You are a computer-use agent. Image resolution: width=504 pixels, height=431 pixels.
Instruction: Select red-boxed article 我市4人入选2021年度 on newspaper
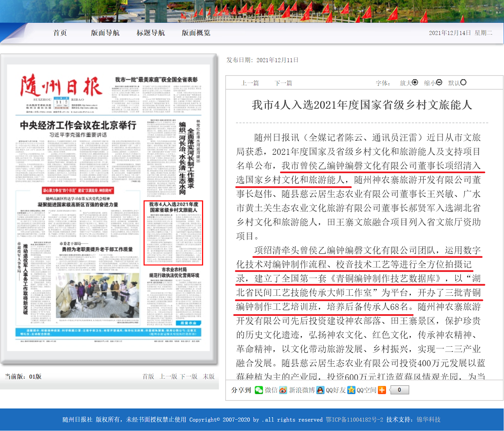coord(173,233)
